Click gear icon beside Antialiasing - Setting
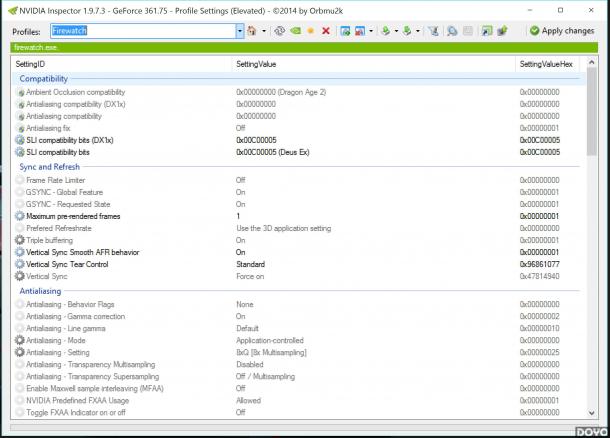This screenshot has width=610, height=438. [x=19, y=352]
